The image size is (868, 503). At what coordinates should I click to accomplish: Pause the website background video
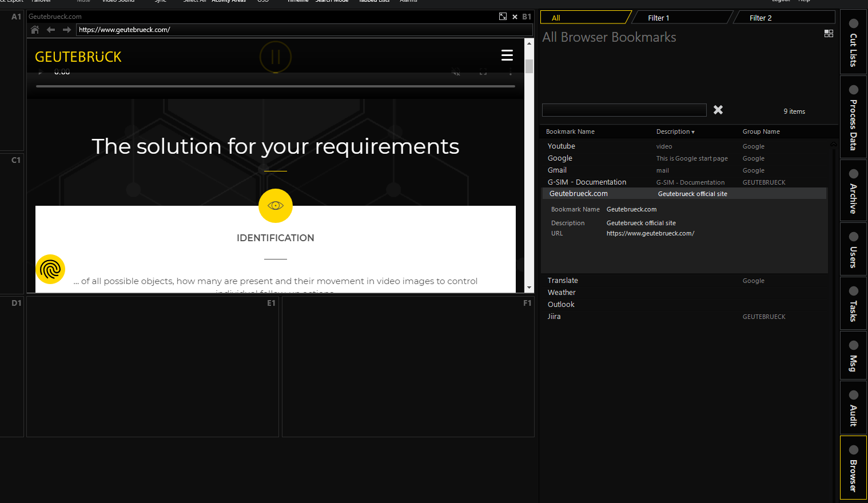pyautogui.click(x=276, y=57)
